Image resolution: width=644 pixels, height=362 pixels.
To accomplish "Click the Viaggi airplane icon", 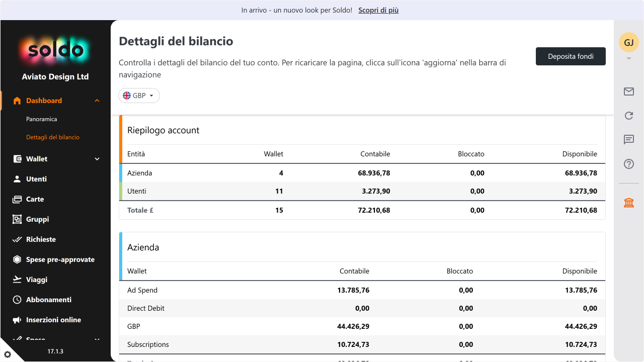I will click(17, 280).
